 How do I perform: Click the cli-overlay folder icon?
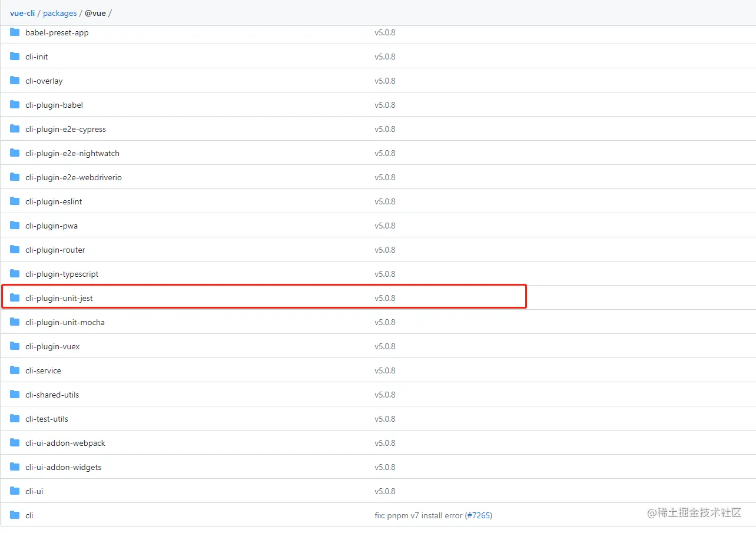click(x=15, y=81)
